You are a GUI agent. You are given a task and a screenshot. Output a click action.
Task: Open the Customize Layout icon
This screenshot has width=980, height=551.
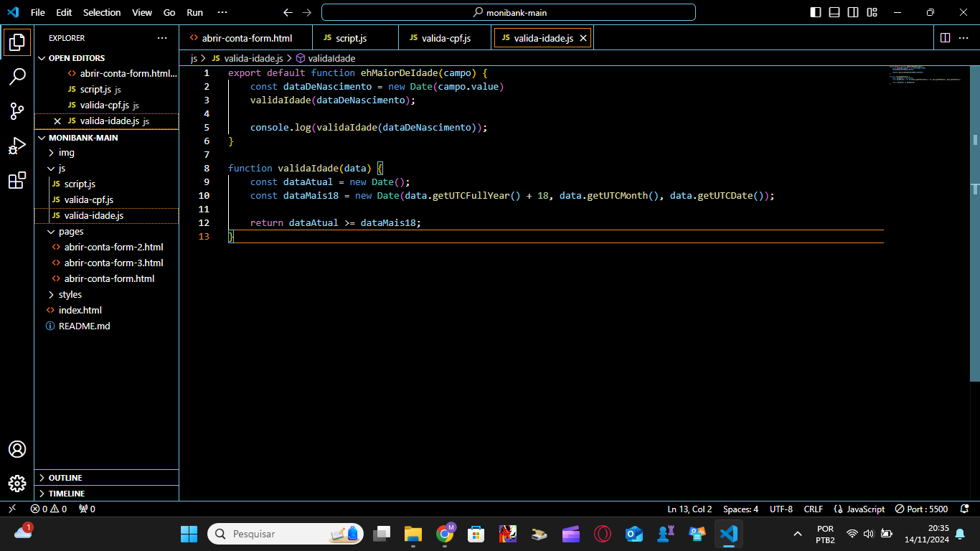point(872,12)
